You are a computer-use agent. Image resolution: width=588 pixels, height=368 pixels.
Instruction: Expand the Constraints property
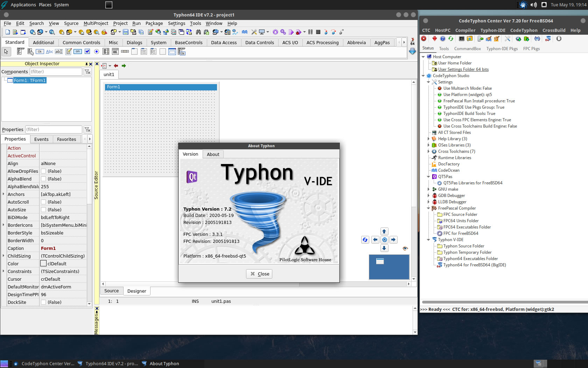point(3,271)
